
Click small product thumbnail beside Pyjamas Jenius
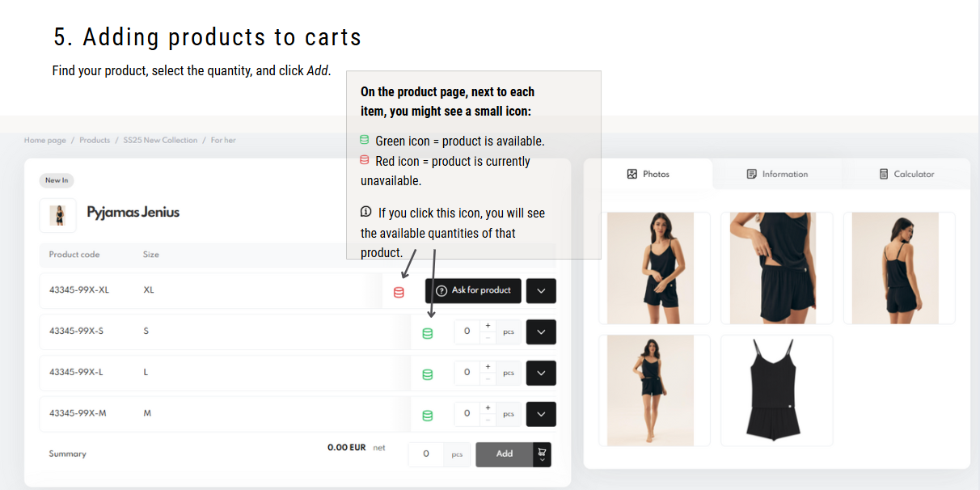(58, 215)
